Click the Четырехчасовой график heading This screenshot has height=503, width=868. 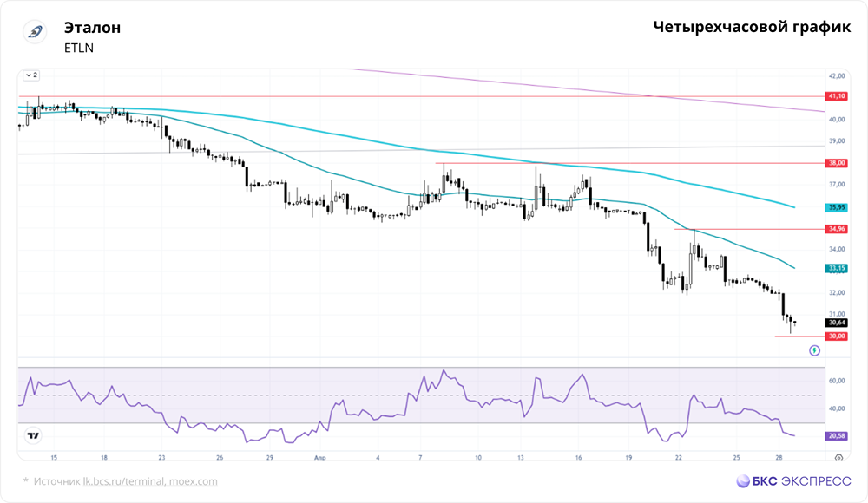tap(752, 27)
